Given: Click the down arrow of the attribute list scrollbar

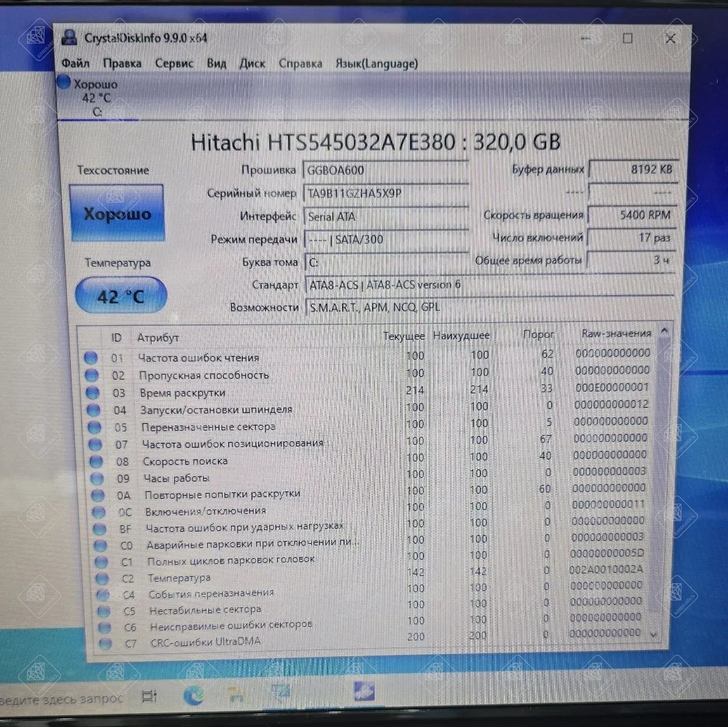Looking at the screenshot, I should tap(653, 634).
